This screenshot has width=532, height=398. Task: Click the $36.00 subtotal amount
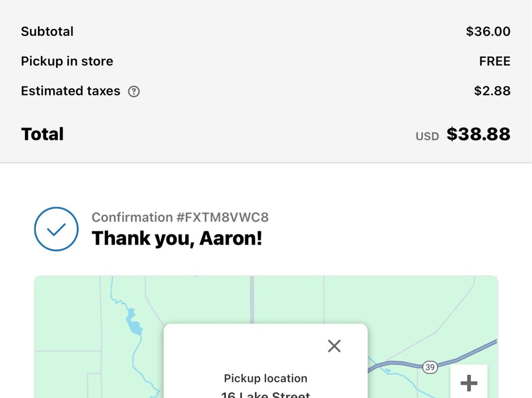pos(488,32)
